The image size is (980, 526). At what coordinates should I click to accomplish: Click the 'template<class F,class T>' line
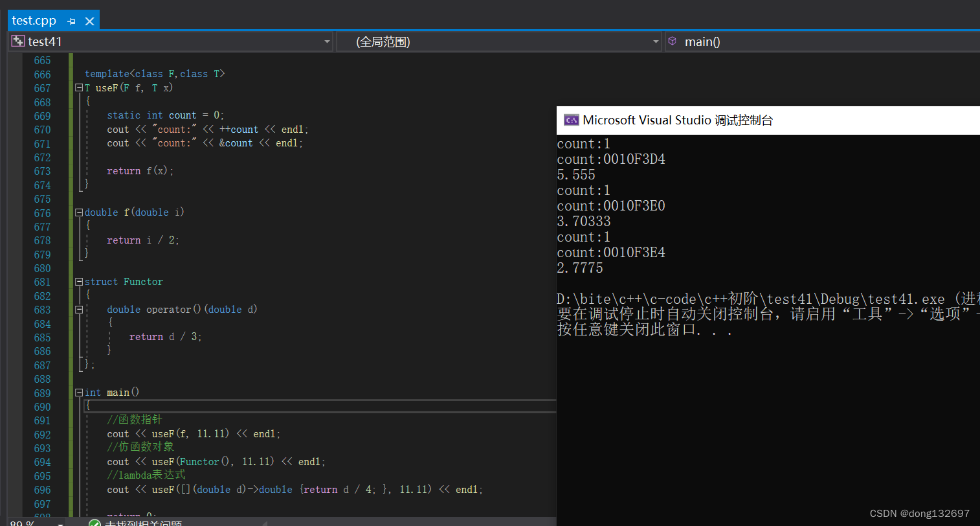(x=155, y=74)
